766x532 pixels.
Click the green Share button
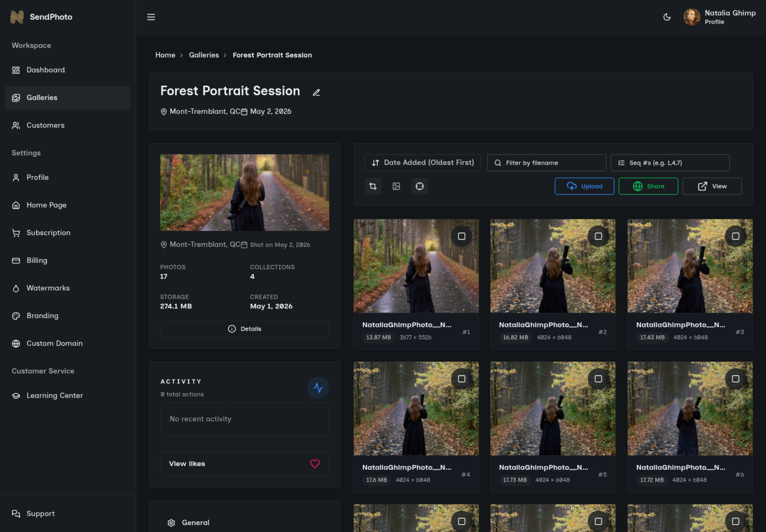click(x=648, y=186)
